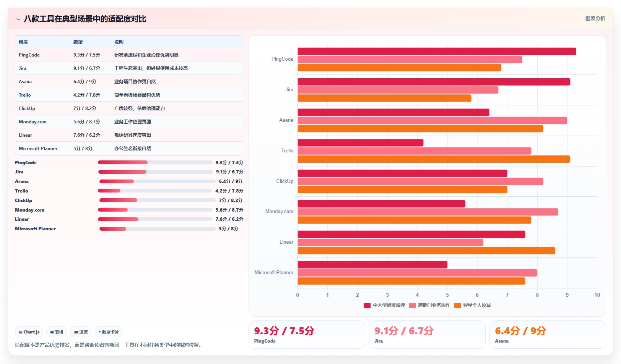Viewport: 621px width, 364px height.
Task: Click Monday.com's pink bar in the chart
Action: pos(428,212)
